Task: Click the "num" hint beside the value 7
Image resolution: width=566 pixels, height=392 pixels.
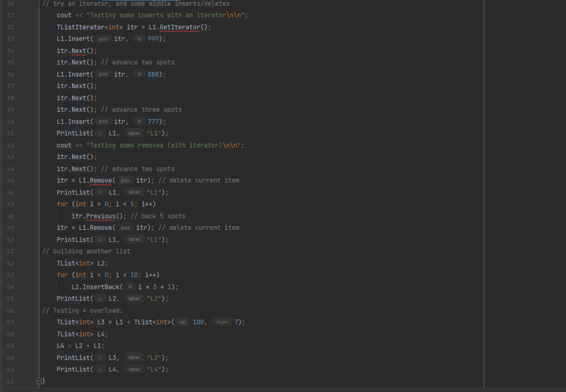Action: tap(223, 322)
